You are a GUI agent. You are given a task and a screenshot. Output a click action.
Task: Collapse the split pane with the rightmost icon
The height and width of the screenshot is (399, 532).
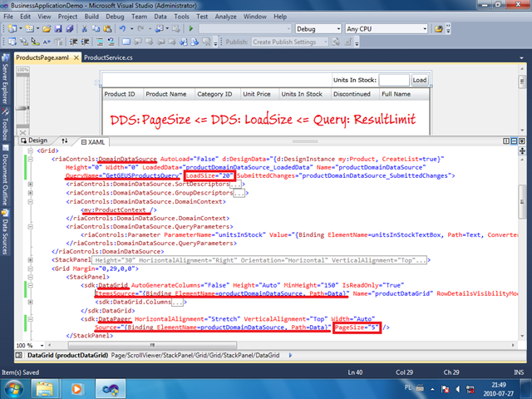(522, 140)
